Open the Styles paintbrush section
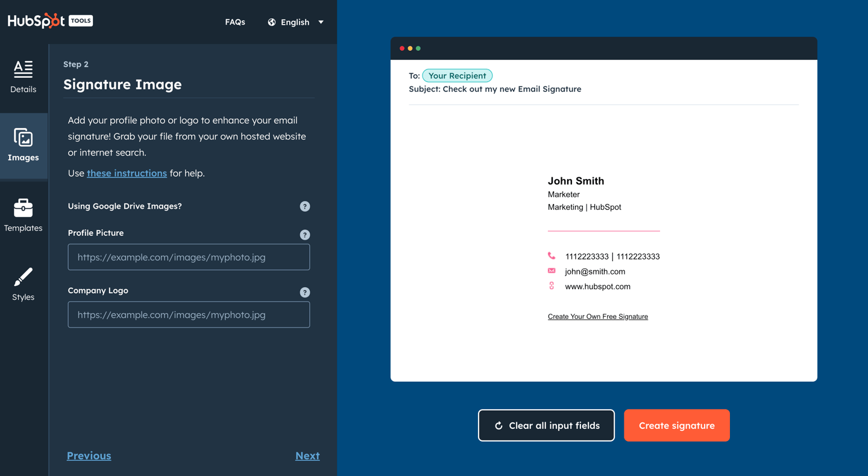This screenshot has height=476, width=868. tap(24, 284)
